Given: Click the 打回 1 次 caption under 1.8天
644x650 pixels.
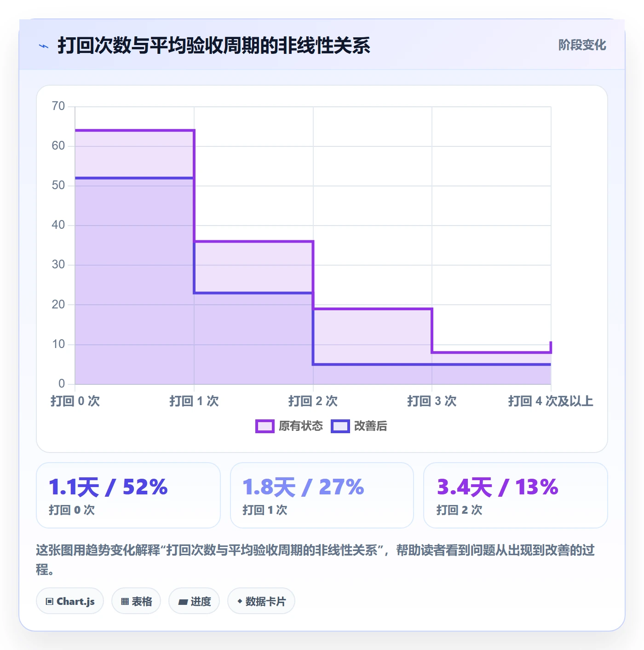Looking at the screenshot, I should 265,510.
